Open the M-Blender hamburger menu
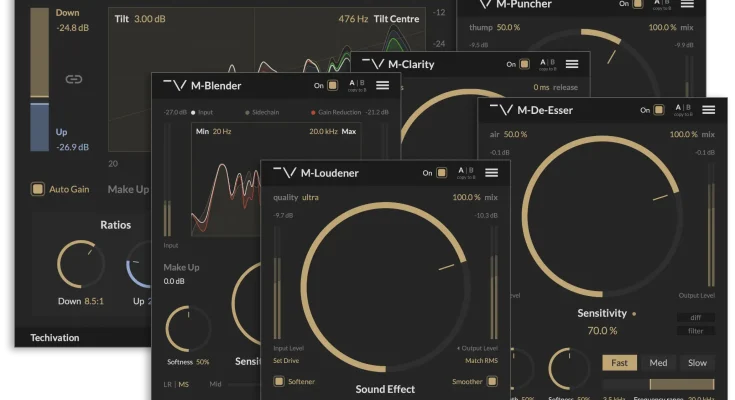 point(382,85)
